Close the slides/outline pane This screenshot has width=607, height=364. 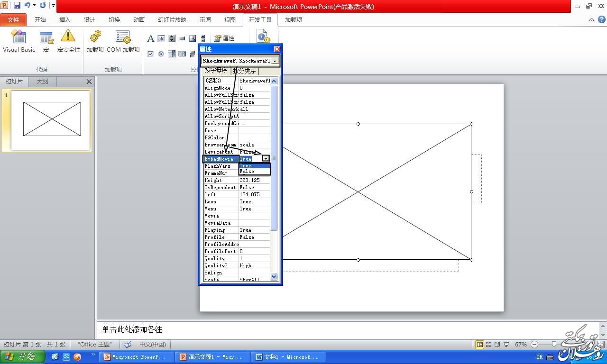tap(89, 82)
